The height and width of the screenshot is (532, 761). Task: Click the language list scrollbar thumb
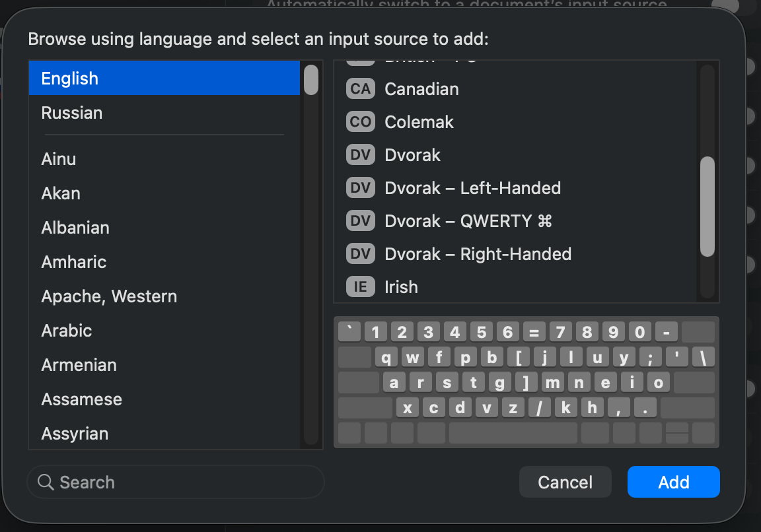click(x=310, y=80)
